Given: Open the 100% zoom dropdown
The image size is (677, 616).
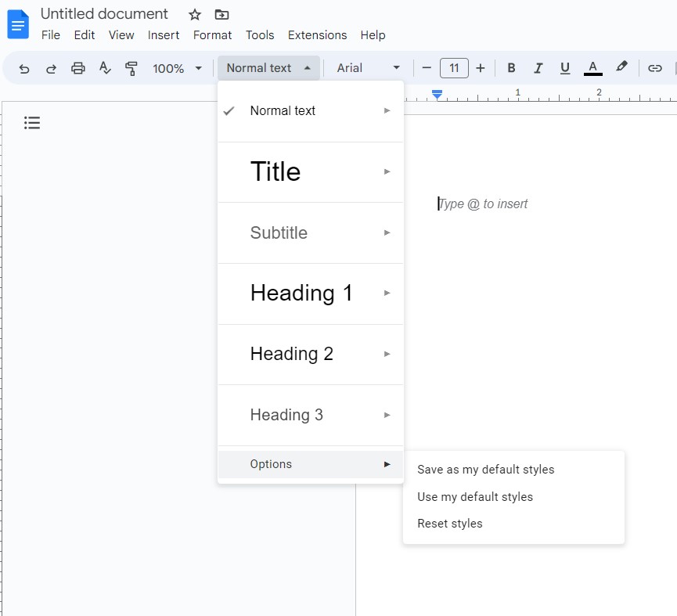Looking at the screenshot, I should [x=177, y=68].
